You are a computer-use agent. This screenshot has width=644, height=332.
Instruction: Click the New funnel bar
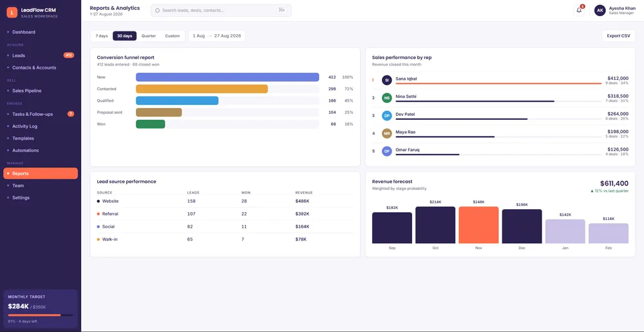point(227,77)
